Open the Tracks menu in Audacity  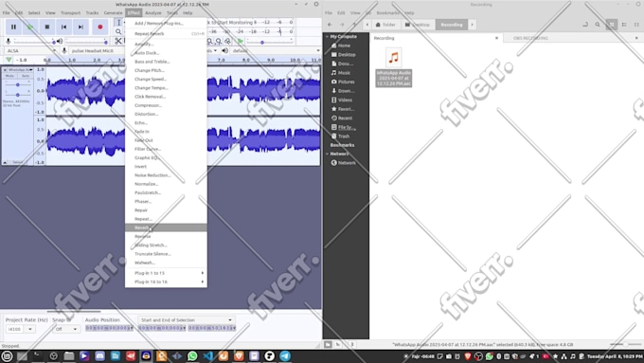coord(92,12)
